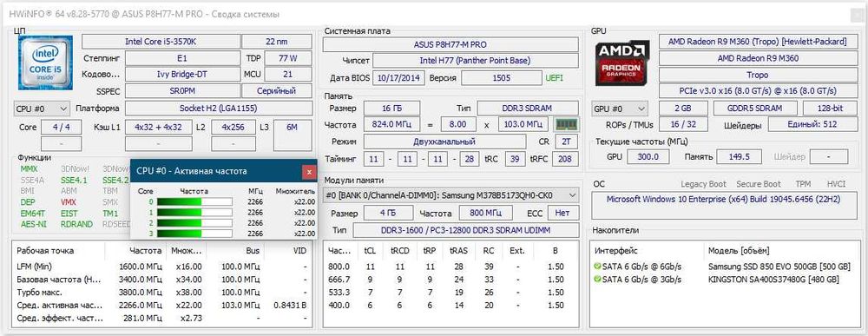Click the GDDR5 SDRAM field

click(755, 109)
